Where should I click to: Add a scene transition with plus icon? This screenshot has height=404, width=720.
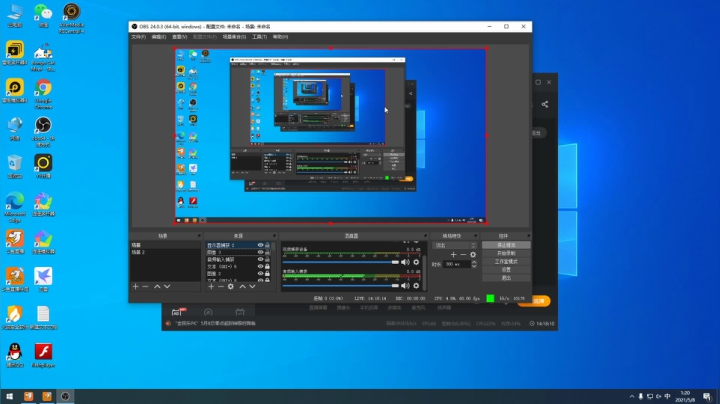(x=454, y=254)
